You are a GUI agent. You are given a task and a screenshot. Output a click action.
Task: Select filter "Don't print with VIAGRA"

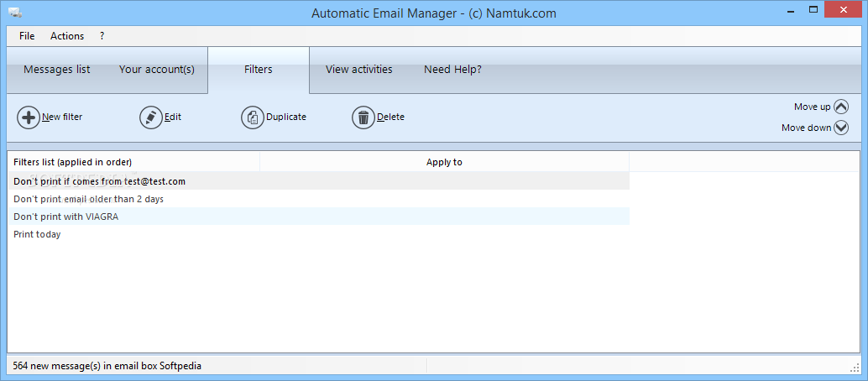click(x=319, y=217)
